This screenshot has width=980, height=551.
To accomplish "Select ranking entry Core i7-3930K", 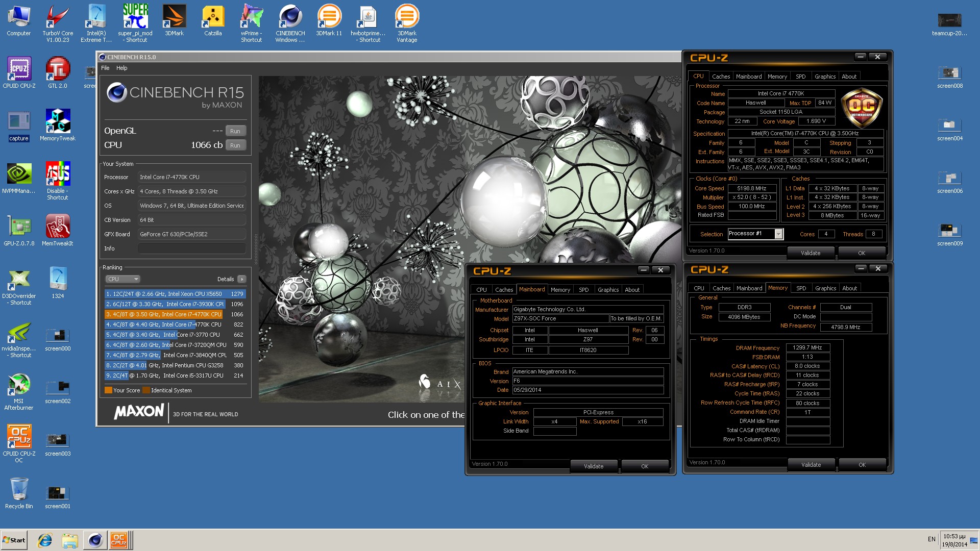I will point(175,304).
